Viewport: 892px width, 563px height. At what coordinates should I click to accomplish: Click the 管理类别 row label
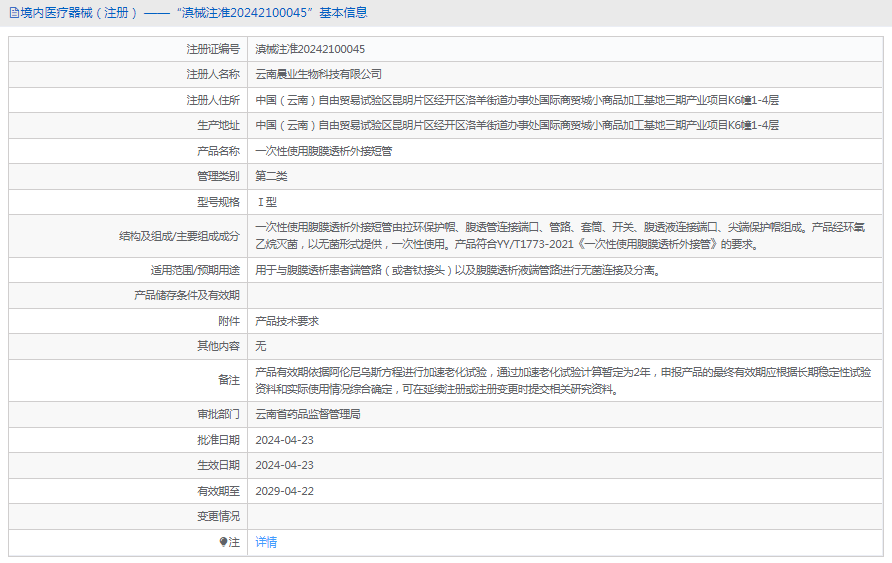coord(218,176)
